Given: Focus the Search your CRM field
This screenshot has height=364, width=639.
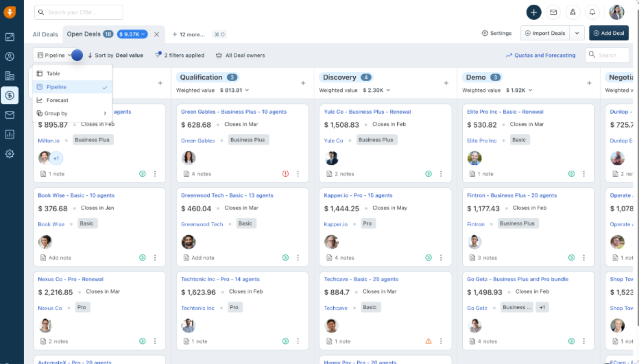Looking at the screenshot, I should pos(79,12).
